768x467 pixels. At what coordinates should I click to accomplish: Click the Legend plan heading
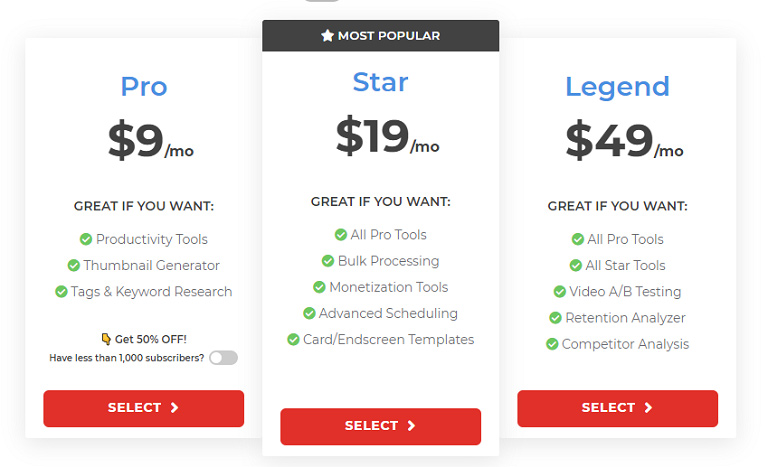(618, 87)
